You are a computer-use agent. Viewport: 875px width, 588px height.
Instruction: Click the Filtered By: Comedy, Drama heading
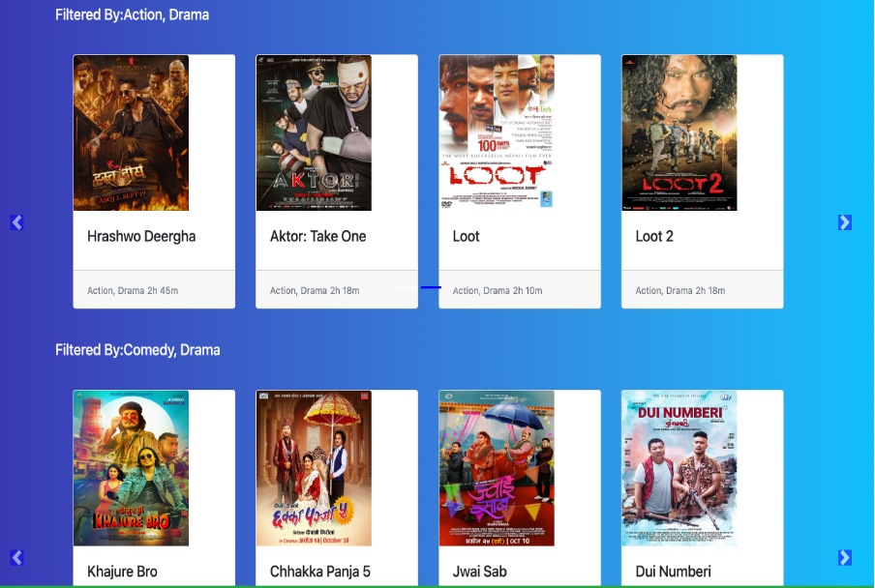tap(137, 350)
